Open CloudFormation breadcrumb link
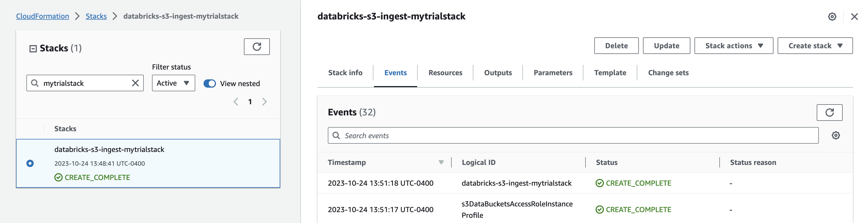868x223 pixels. pyautogui.click(x=42, y=16)
